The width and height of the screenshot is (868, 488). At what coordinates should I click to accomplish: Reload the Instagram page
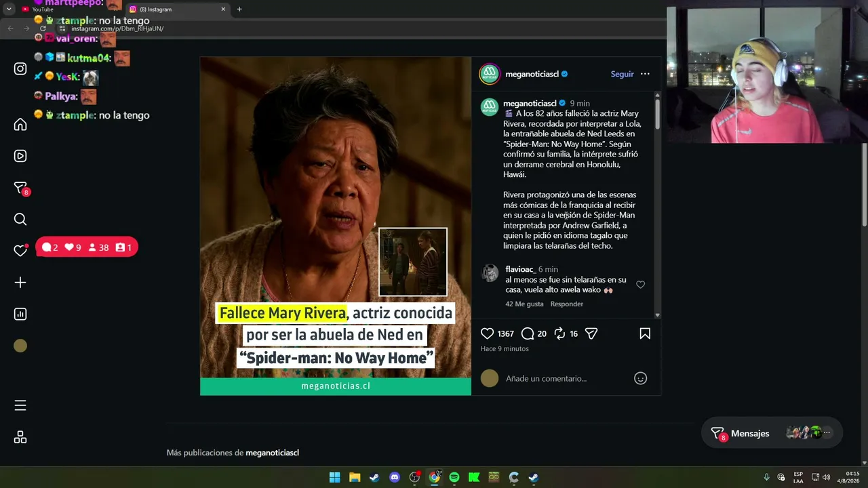(43, 28)
